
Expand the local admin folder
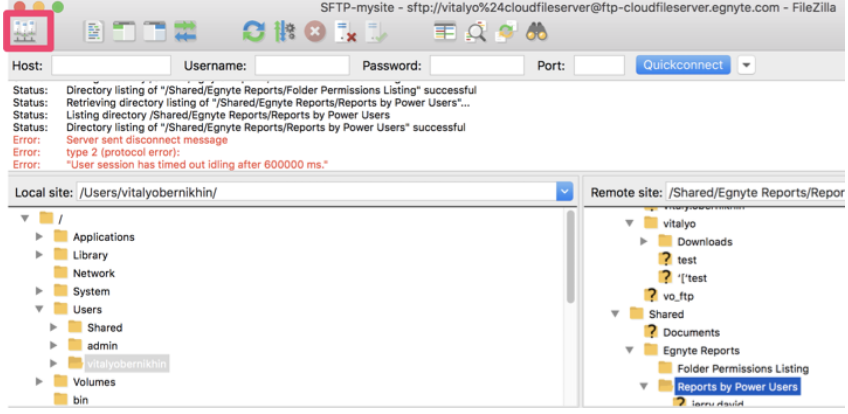53,345
